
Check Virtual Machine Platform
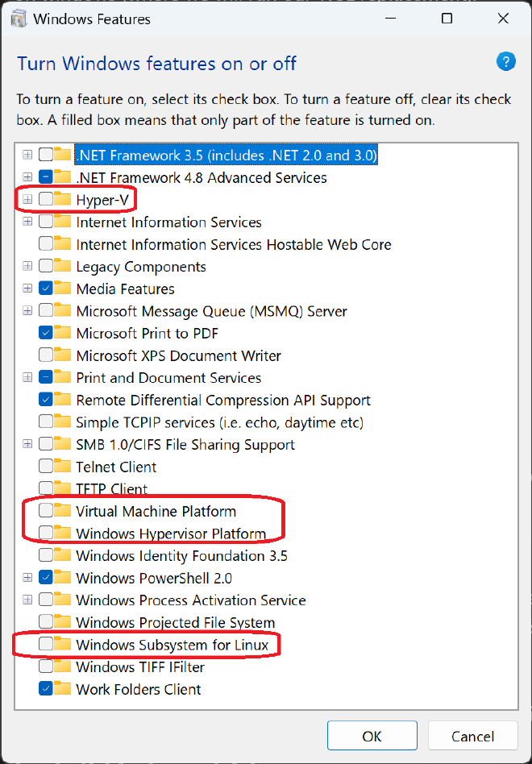pos(46,511)
